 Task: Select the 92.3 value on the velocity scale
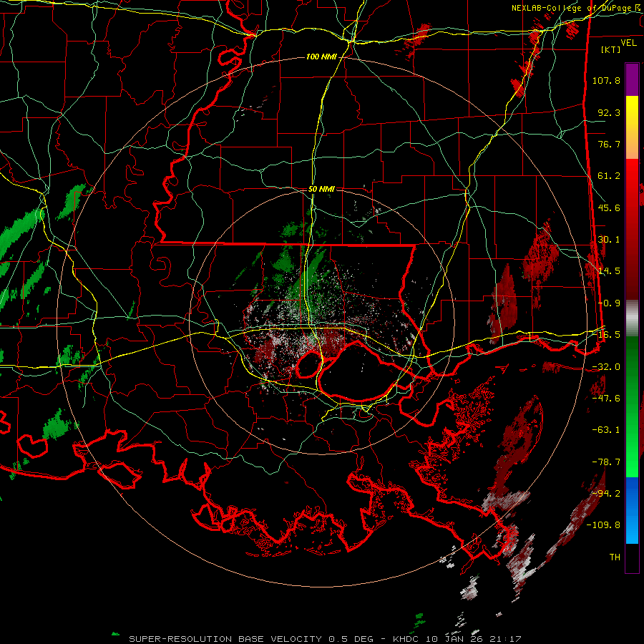[609, 112]
